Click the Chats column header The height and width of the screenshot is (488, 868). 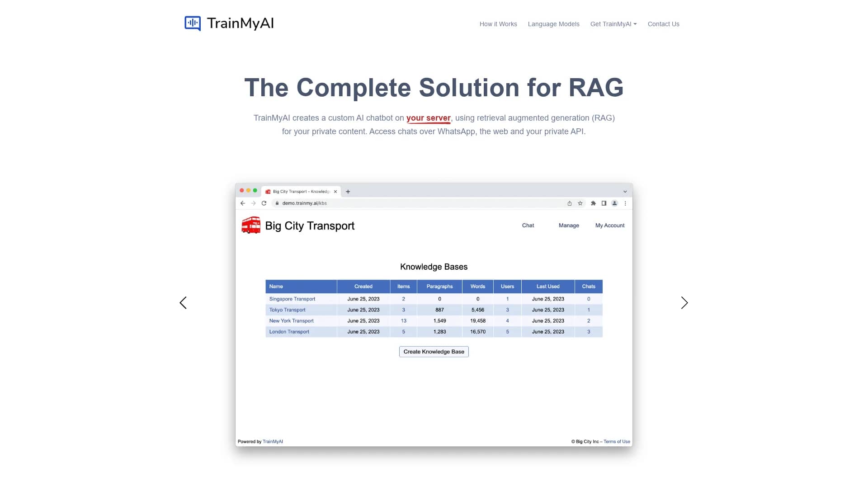pos(589,286)
